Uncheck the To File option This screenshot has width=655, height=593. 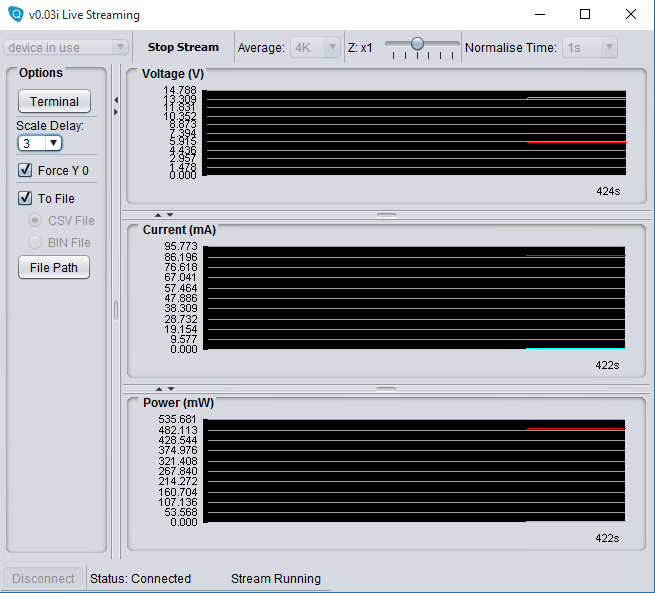pos(26,199)
